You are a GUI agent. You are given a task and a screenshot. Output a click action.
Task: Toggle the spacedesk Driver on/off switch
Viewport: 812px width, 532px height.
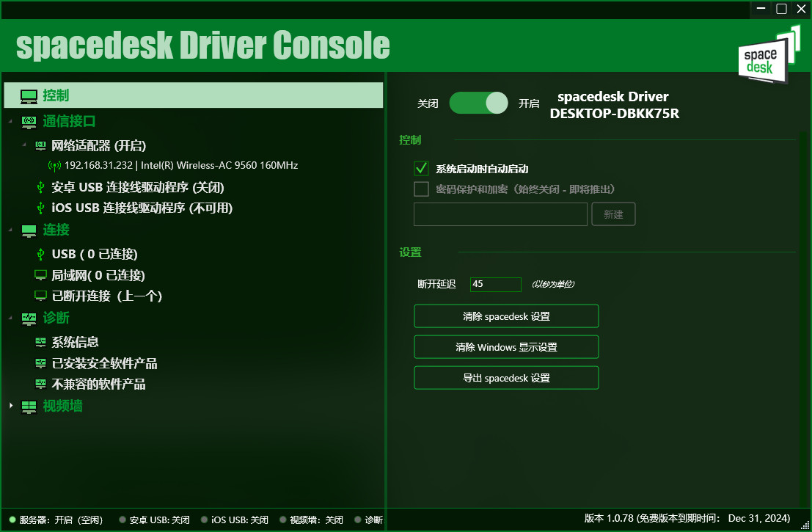coord(478,103)
